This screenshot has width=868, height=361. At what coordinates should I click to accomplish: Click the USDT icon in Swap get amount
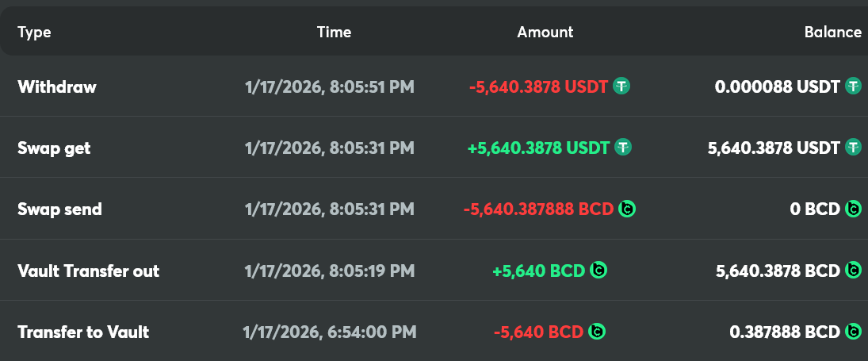tap(624, 148)
